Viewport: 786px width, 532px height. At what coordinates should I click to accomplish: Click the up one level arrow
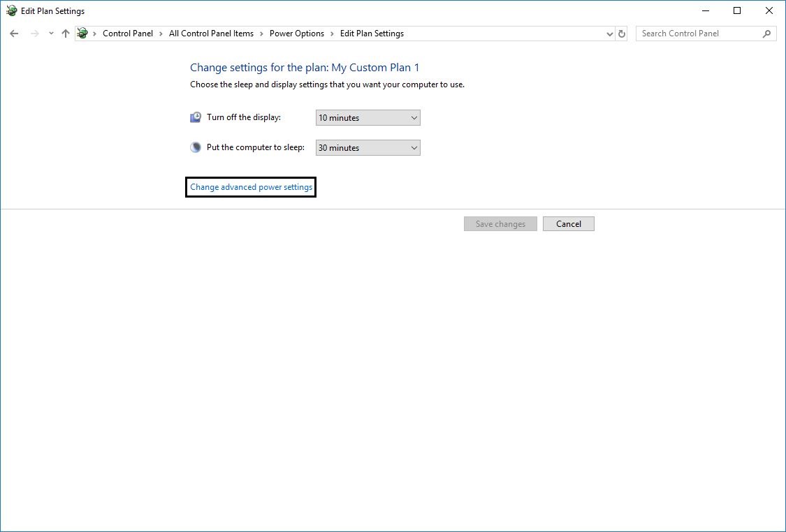65,33
